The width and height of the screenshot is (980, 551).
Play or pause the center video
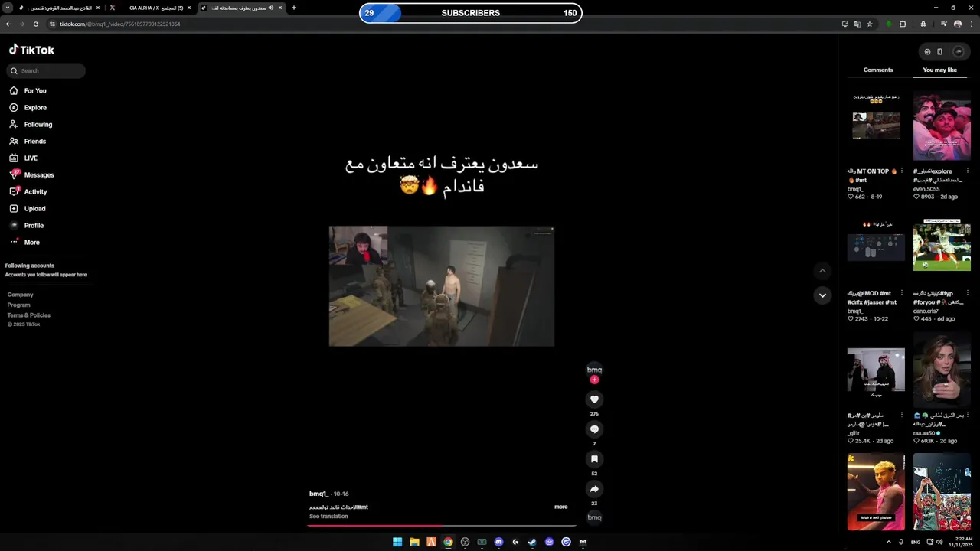tap(442, 285)
